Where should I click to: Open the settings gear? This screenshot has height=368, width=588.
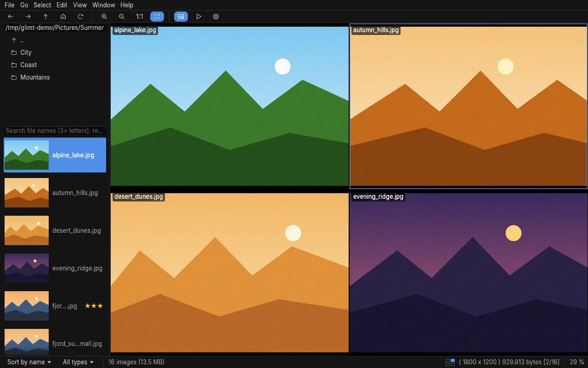click(216, 17)
